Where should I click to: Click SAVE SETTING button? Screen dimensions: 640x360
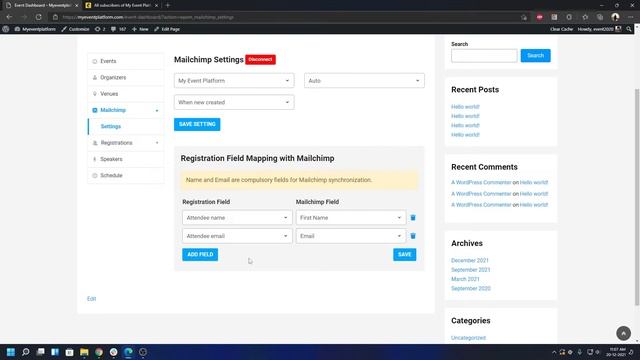tap(197, 124)
